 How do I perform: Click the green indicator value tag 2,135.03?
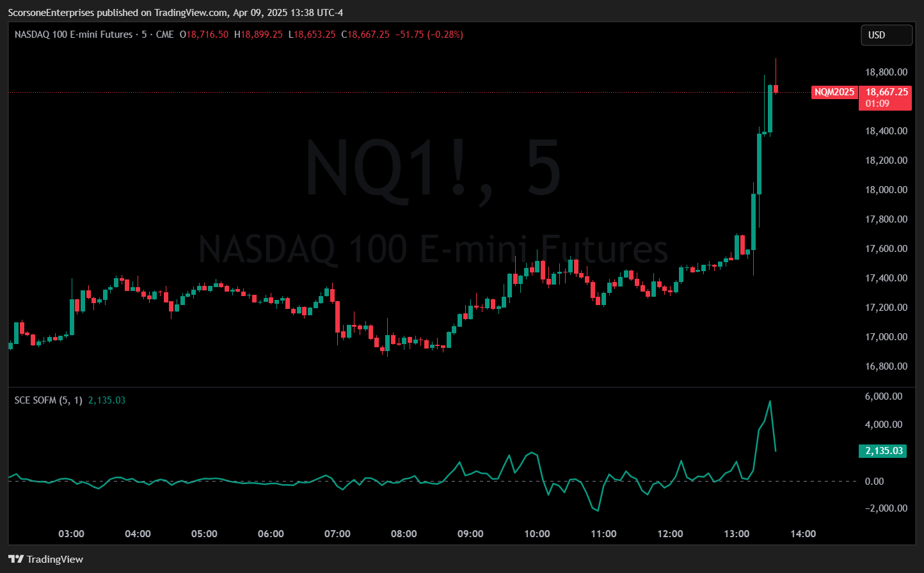click(884, 451)
